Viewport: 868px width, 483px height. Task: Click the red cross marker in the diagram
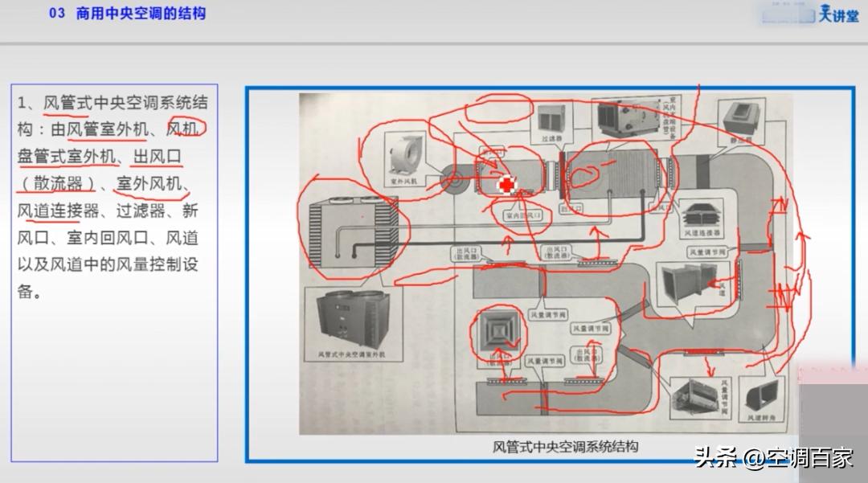(507, 184)
